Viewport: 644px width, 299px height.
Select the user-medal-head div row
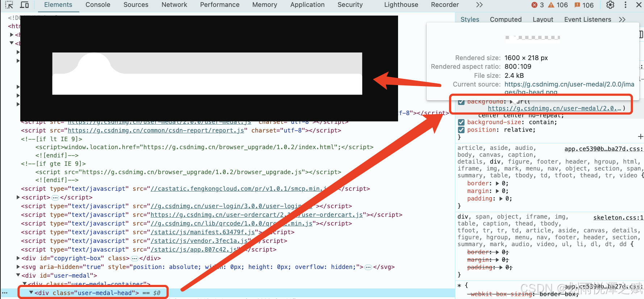[227, 293]
